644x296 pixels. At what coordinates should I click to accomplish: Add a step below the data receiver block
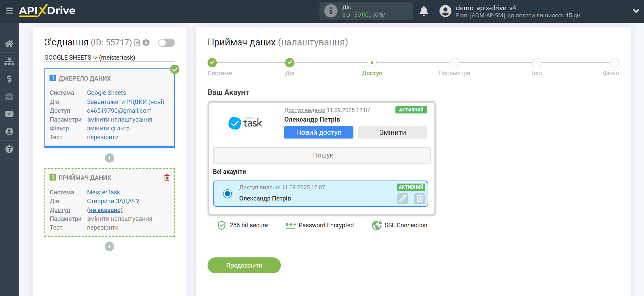[110, 247]
